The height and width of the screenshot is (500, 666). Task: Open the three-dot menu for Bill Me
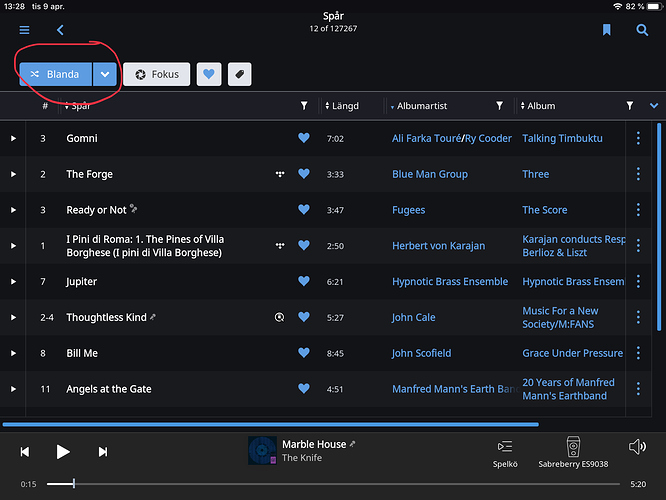pyautogui.click(x=638, y=353)
